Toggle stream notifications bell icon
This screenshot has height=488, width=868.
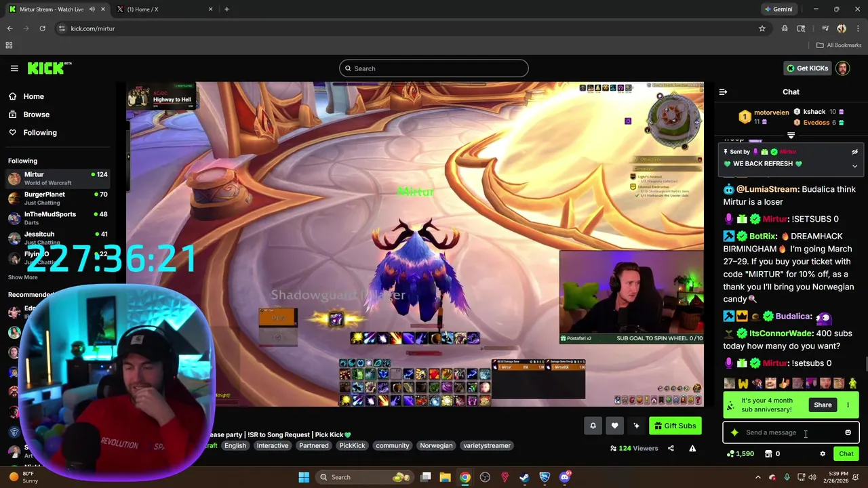point(593,426)
